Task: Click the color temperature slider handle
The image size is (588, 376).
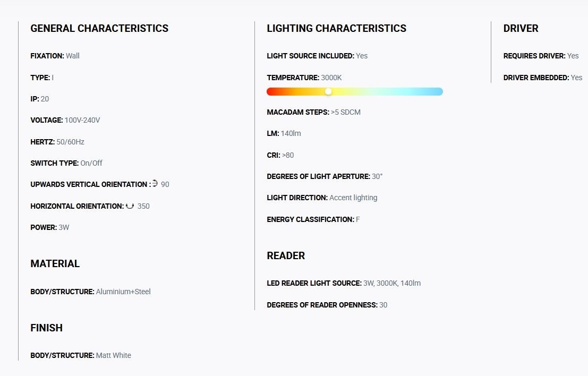Action: point(328,91)
